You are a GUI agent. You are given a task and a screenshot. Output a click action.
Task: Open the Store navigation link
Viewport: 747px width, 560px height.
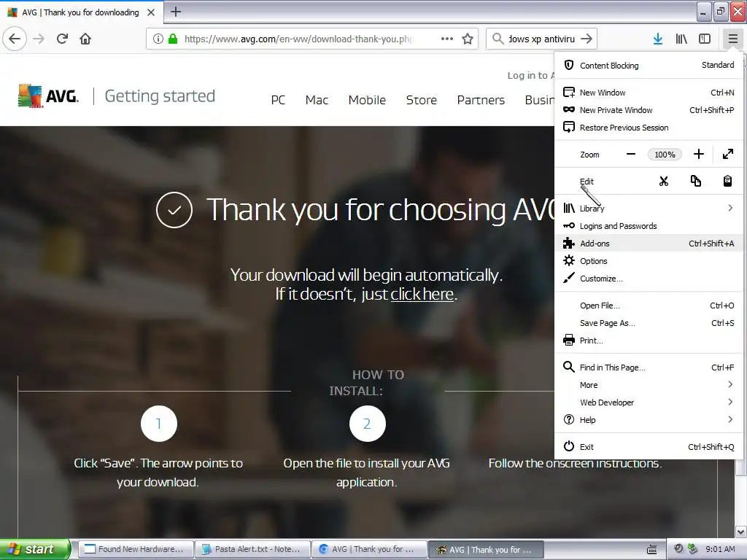[421, 100]
